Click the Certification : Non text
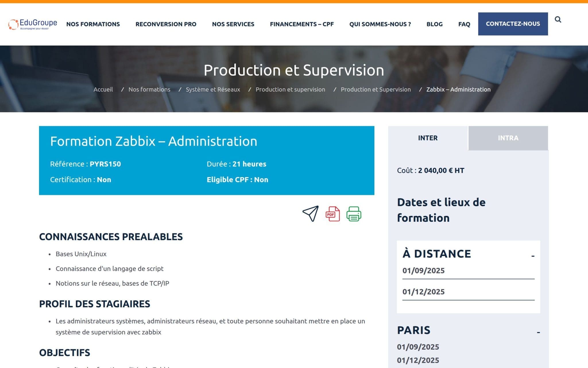588x368 pixels. pyautogui.click(x=80, y=180)
